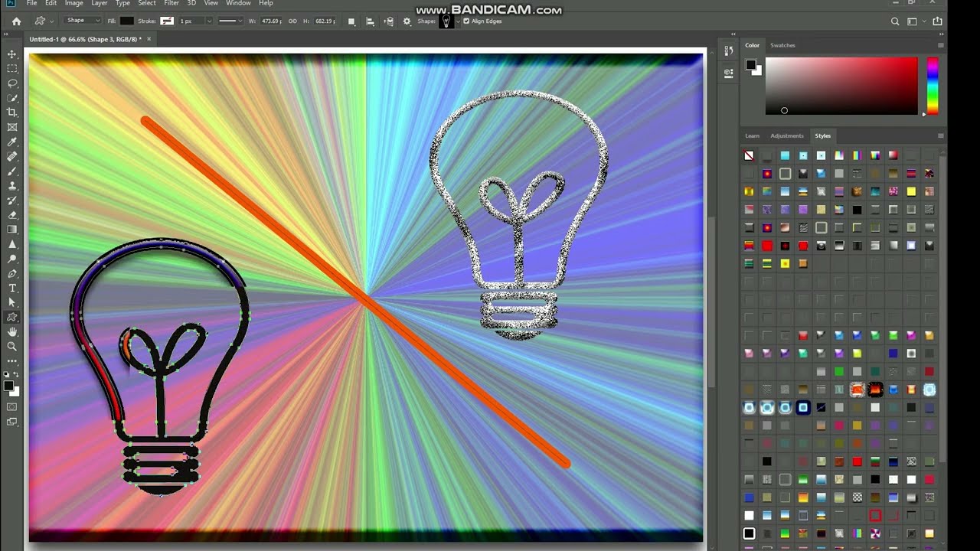Select the Lasso tool
Image resolution: width=980 pixels, height=551 pixels.
[12, 83]
